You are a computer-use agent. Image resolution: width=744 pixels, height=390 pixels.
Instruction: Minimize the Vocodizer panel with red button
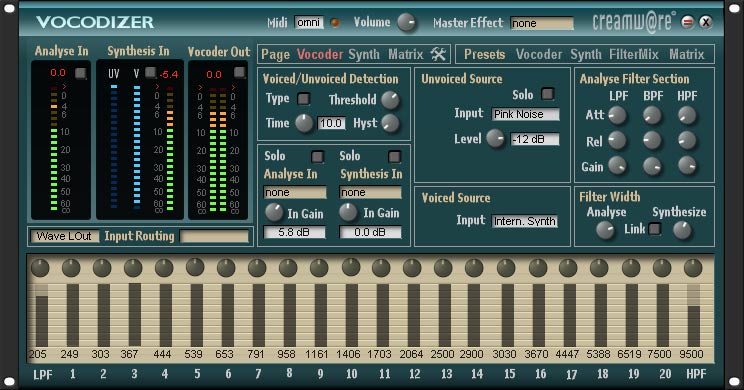pos(687,22)
